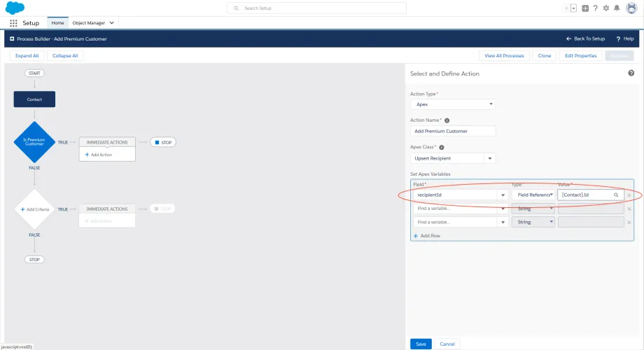Click Add Action under Immediate Actions
The image size is (644, 350).
tap(98, 155)
